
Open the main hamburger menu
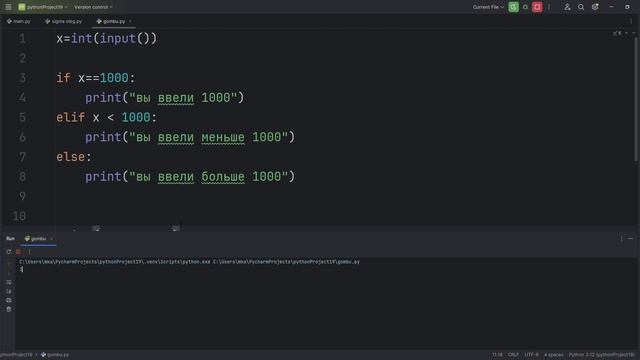8,7
